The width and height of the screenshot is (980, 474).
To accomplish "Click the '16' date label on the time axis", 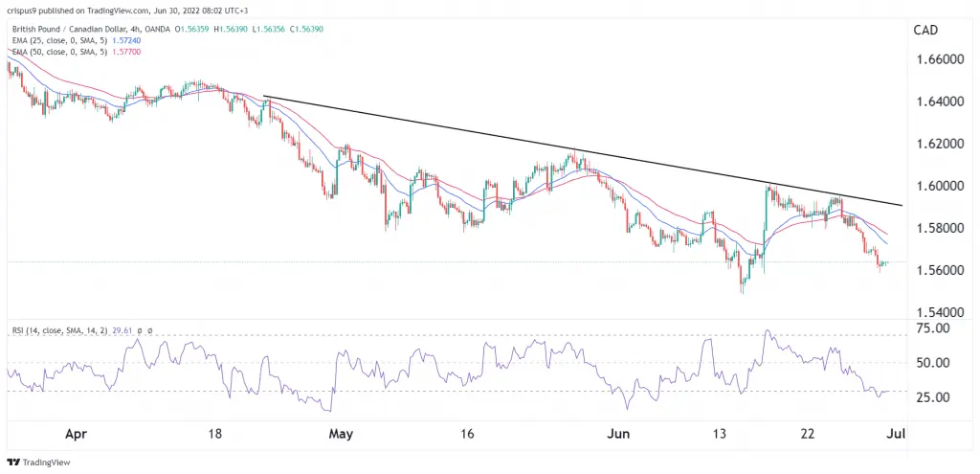I will (x=468, y=434).
